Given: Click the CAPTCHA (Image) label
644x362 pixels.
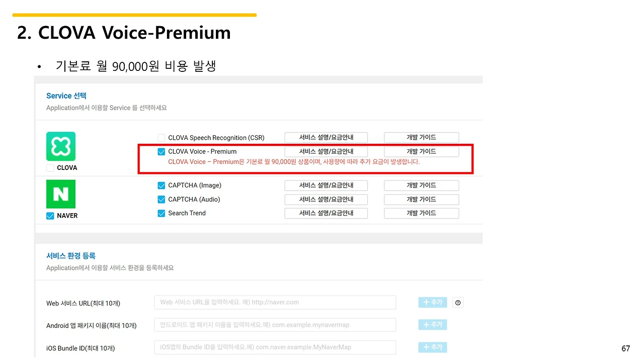Looking at the screenshot, I should [x=195, y=186].
